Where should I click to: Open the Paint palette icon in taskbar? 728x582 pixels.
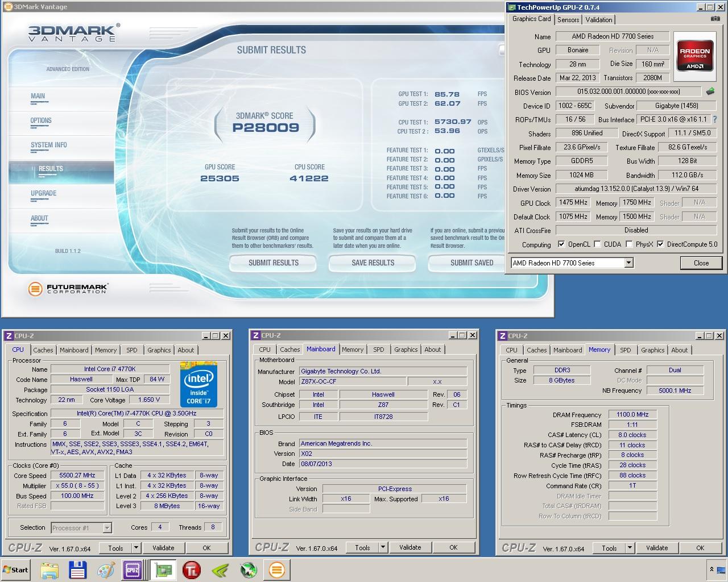click(106, 570)
